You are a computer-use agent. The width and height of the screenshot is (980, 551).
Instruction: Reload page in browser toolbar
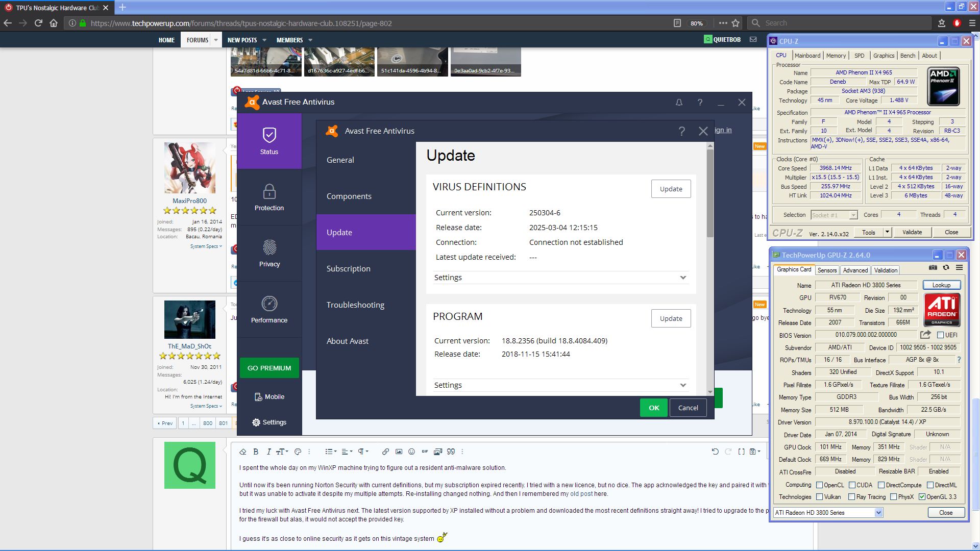click(x=38, y=23)
